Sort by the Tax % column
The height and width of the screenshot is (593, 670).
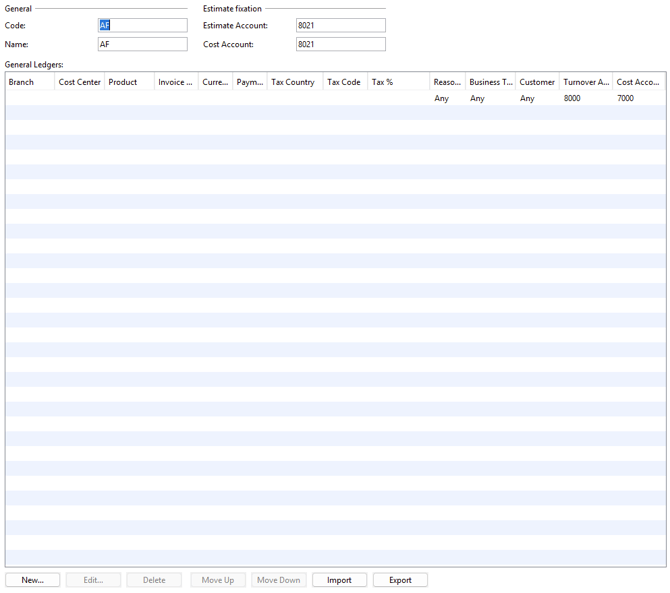397,82
